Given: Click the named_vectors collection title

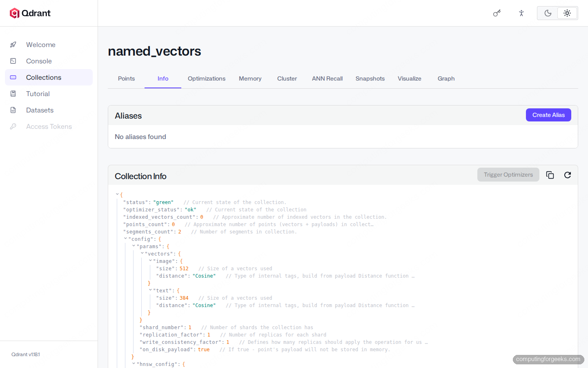Looking at the screenshot, I should pyautogui.click(x=154, y=52).
